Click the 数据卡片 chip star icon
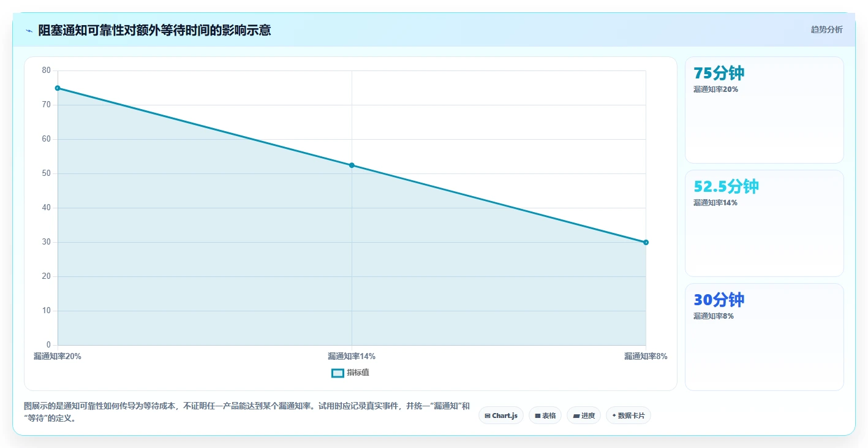This screenshot has height=448, width=868. click(614, 416)
